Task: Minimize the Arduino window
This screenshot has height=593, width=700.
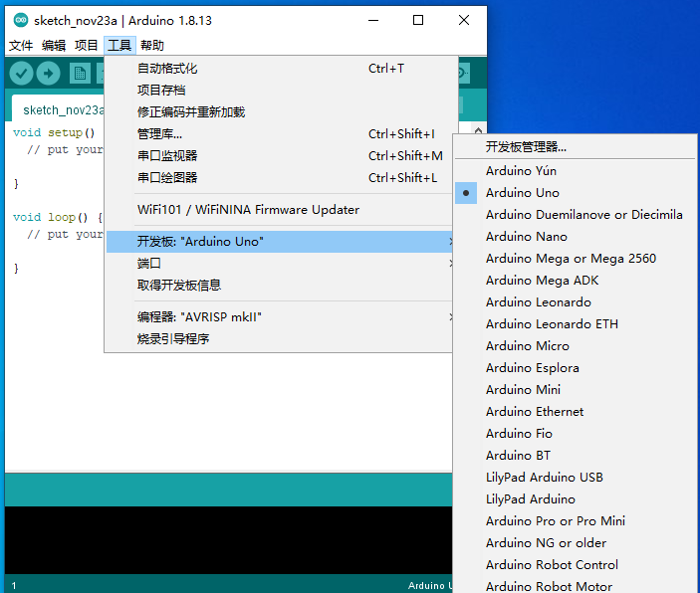Action: point(373,20)
